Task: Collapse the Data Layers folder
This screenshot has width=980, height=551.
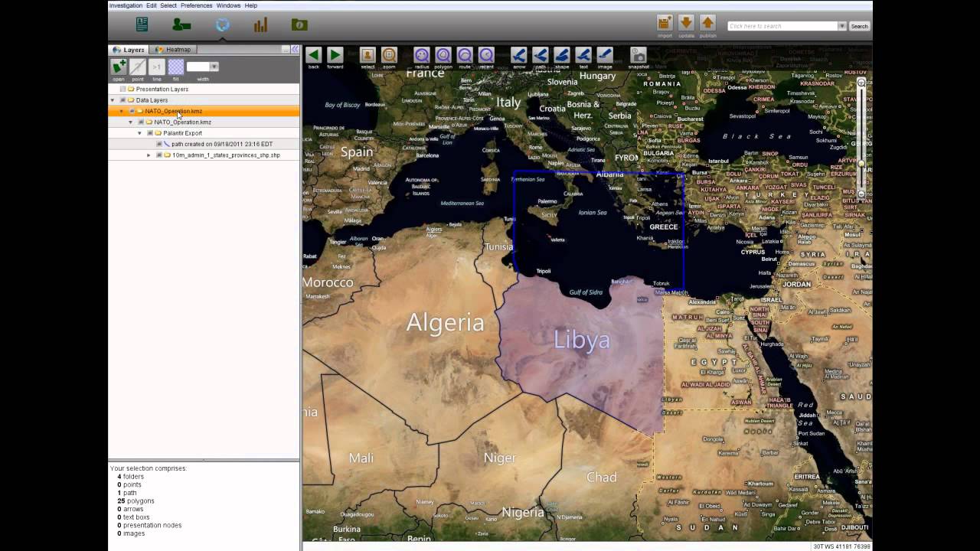Action: [113, 100]
